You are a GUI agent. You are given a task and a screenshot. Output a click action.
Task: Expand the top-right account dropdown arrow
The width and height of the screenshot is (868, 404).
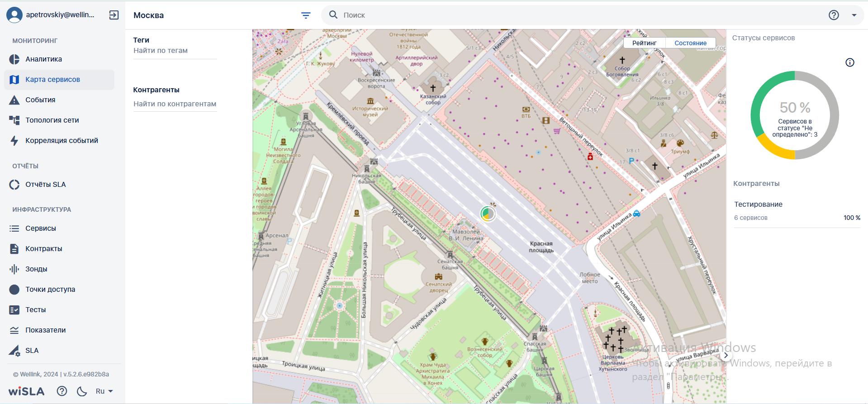(854, 15)
